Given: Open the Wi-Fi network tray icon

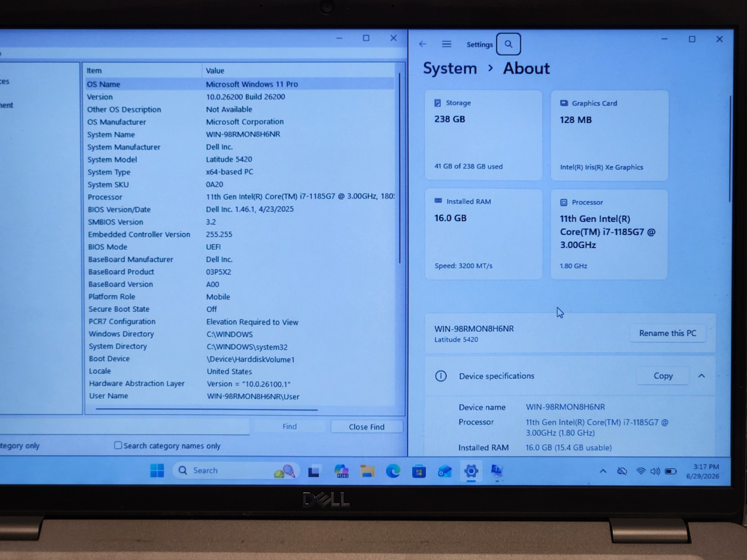Looking at the screenshot, I should [641, 471].
